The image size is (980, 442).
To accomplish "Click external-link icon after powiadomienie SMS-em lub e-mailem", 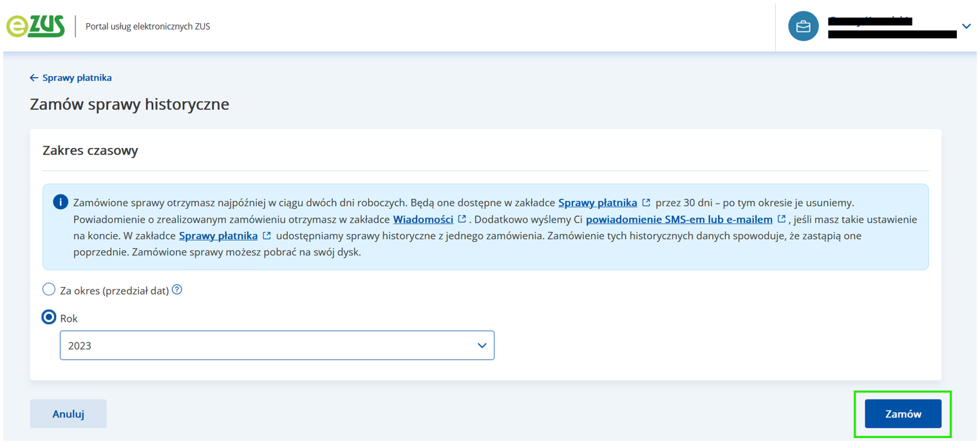I will (x=781, y=219).
